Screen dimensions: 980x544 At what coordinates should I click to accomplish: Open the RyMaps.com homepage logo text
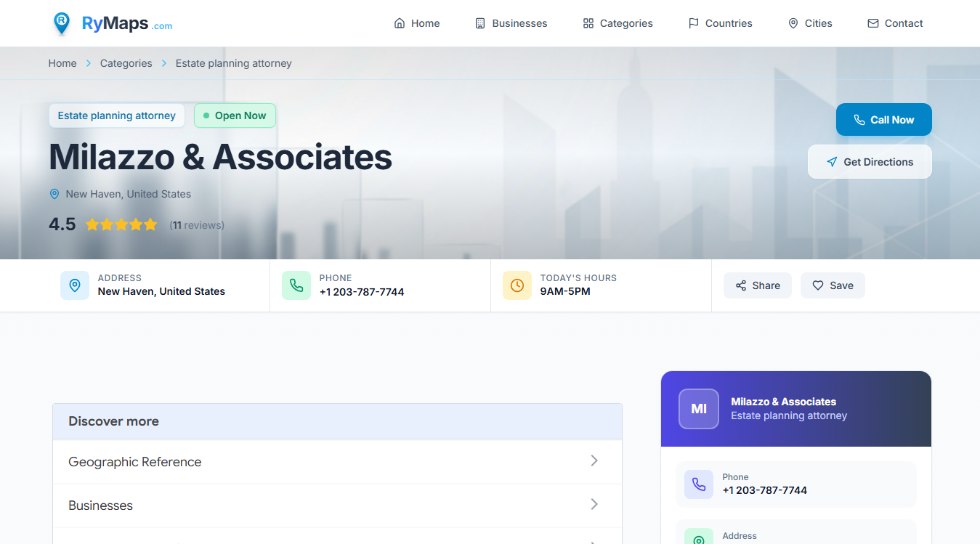127,24
